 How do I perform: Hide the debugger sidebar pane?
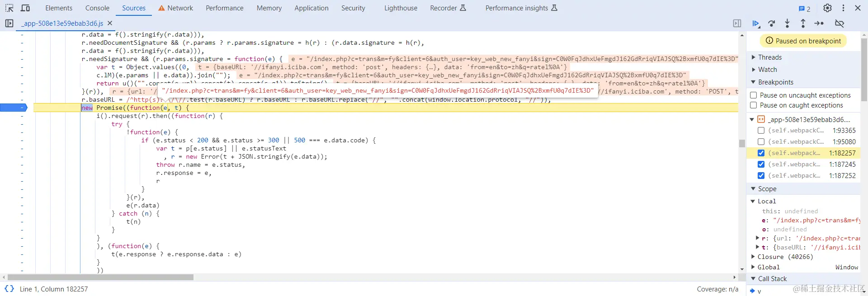tap(737, 23)
